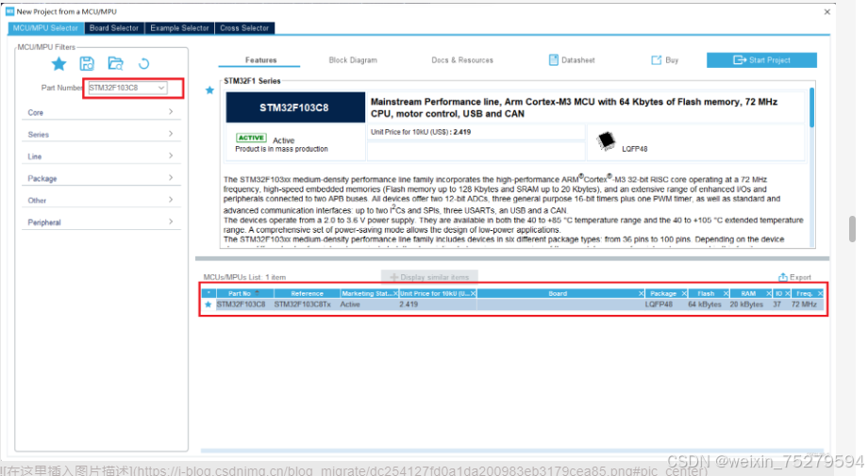Remove the Freq. column
868x476 pixels.
(x=821, y=293)
